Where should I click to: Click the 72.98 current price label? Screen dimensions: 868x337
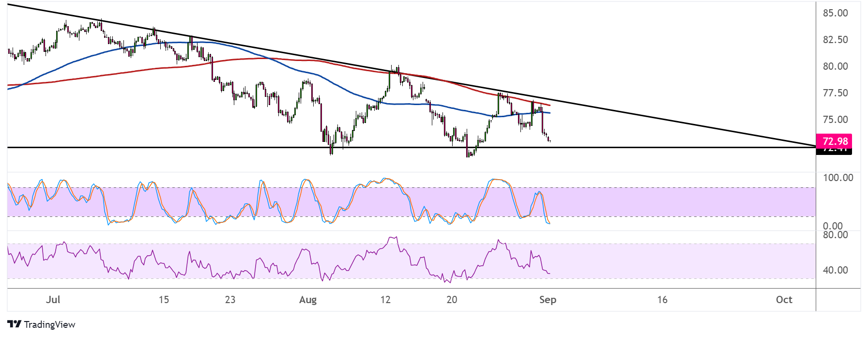(x=834, y=141)
